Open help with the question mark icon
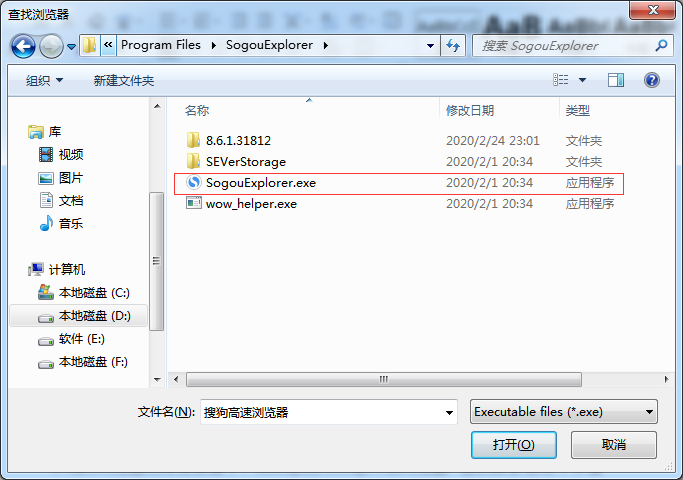This screenshot has width=683, height=480. point(652,80)
